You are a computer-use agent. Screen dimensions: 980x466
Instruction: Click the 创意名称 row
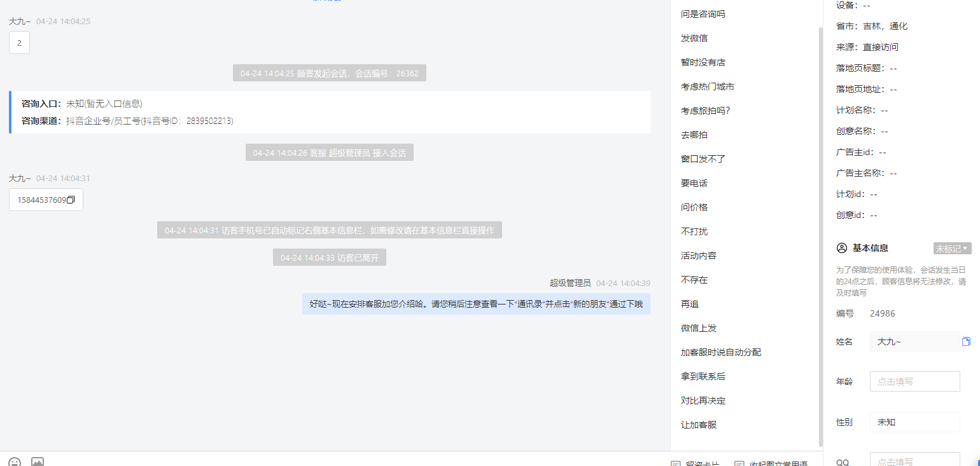862,131
